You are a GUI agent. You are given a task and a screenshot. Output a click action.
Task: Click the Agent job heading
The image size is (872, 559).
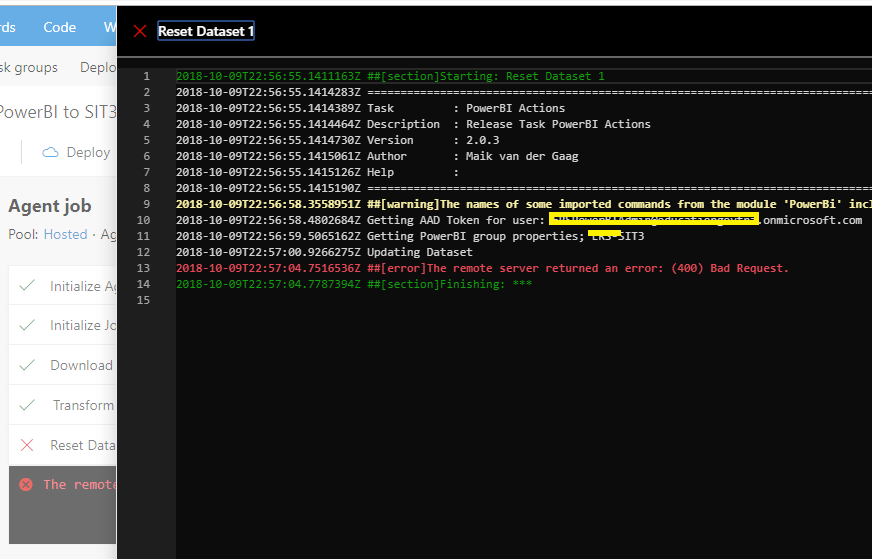[50, 206]
